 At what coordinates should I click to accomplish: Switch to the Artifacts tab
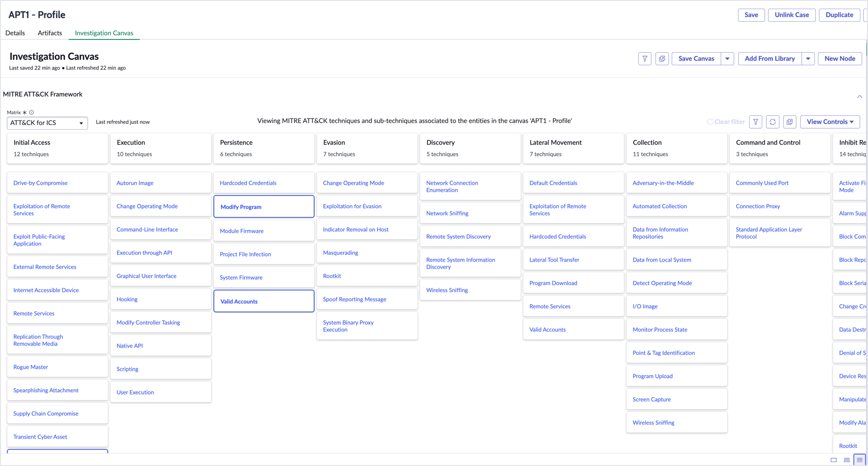(x=50, y=33)
